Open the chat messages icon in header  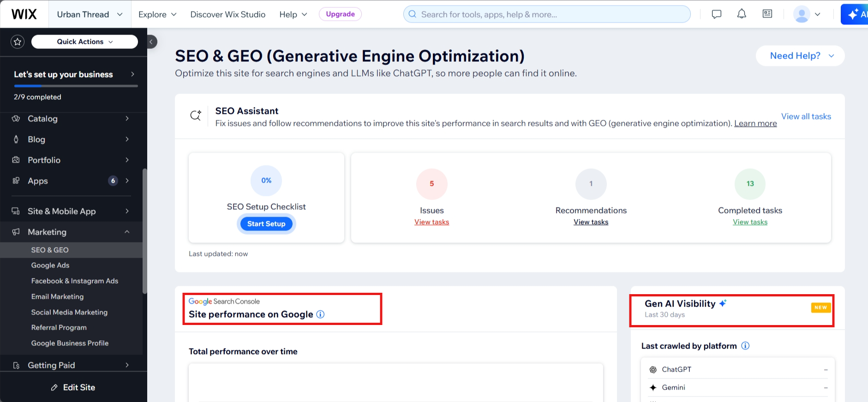[717, 14]
